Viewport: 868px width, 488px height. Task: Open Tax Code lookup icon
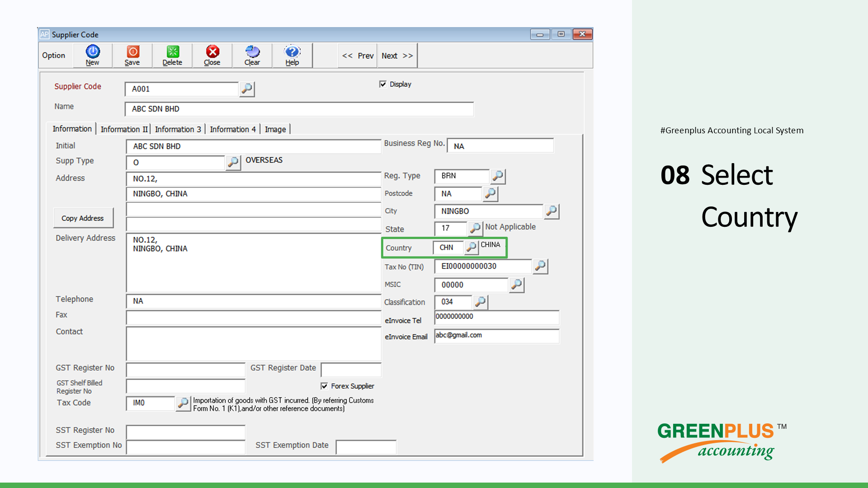click(183, 403)
